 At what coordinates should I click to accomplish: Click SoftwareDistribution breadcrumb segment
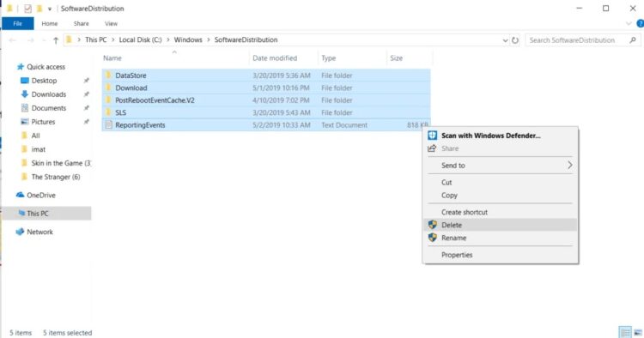pos(246,39)
